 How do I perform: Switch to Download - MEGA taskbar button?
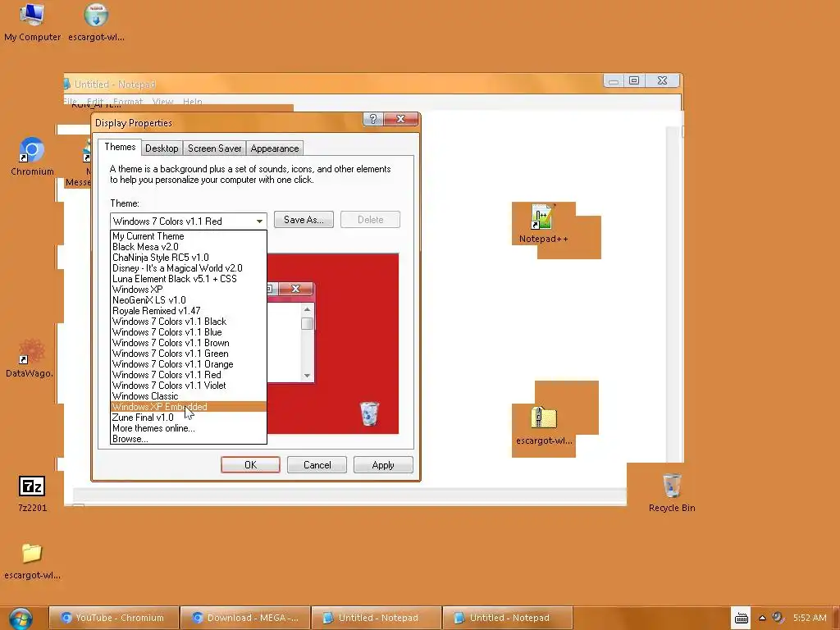coord(245,618)
